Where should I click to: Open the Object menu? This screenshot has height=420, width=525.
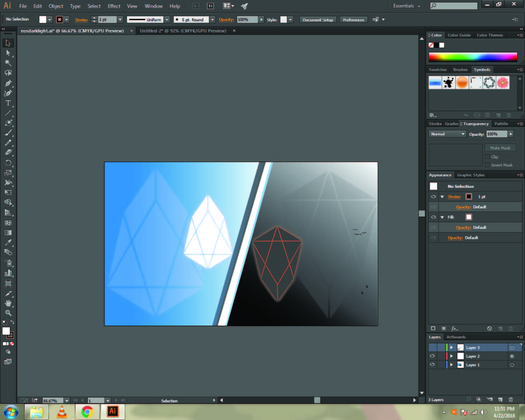coord(56,6)
